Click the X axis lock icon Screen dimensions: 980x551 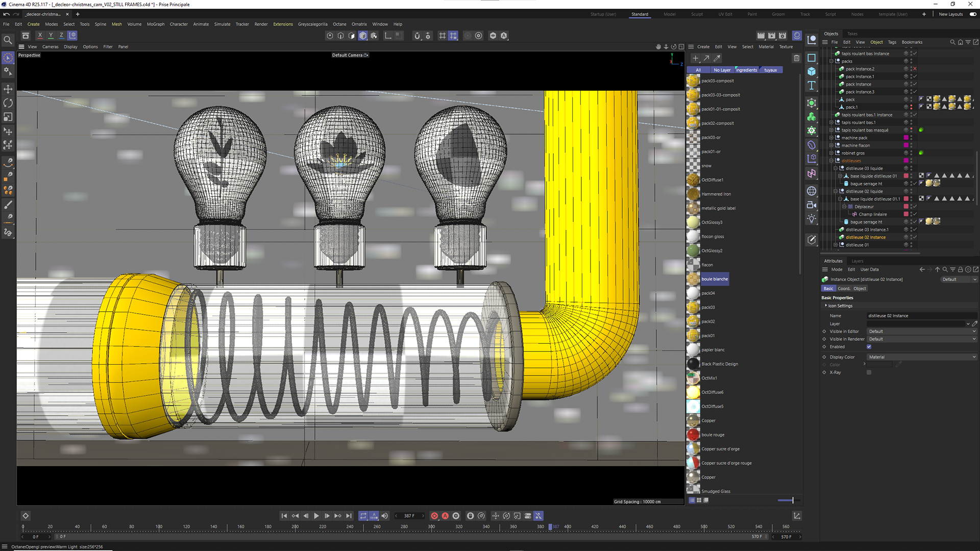click(40, 36)
